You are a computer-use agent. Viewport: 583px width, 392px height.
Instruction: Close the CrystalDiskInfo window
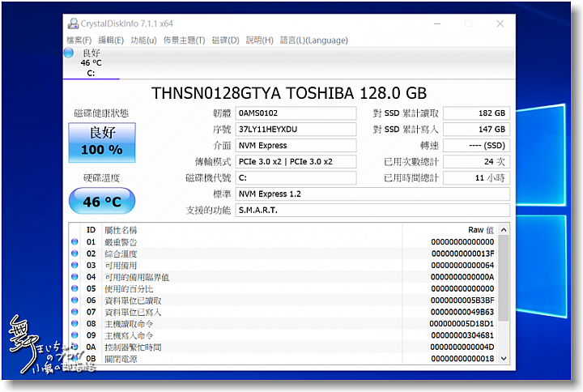(x=500, y=23)
